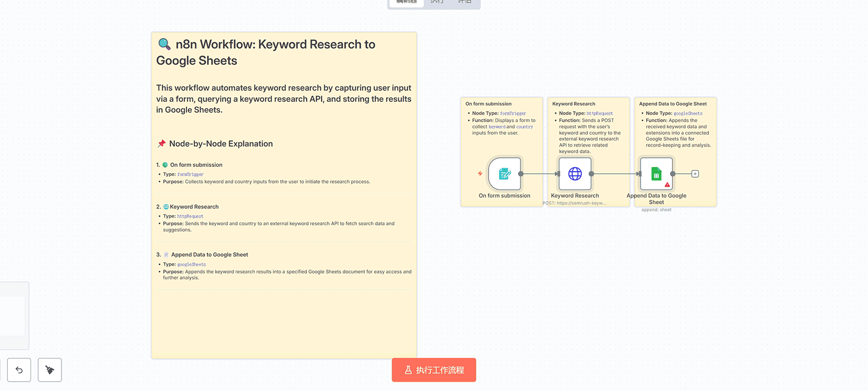Switch to the 执行 executions tab
This screenshot has width=868, height=391.
(x=437, y=2)
